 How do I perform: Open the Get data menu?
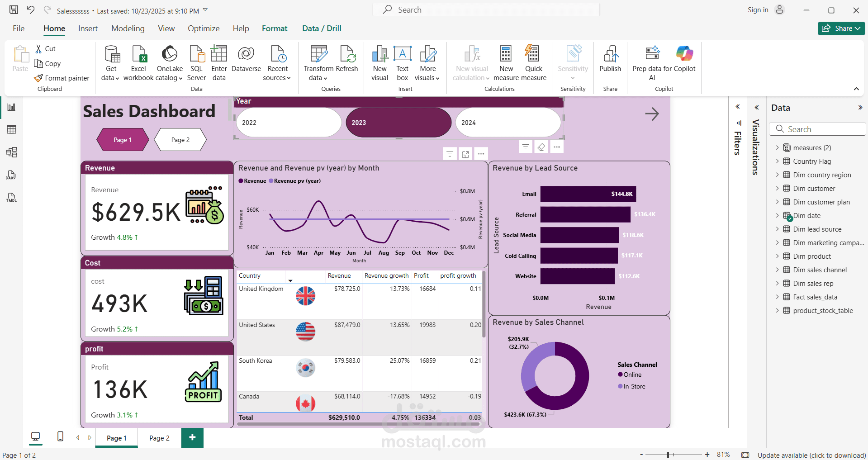point(110,63)
